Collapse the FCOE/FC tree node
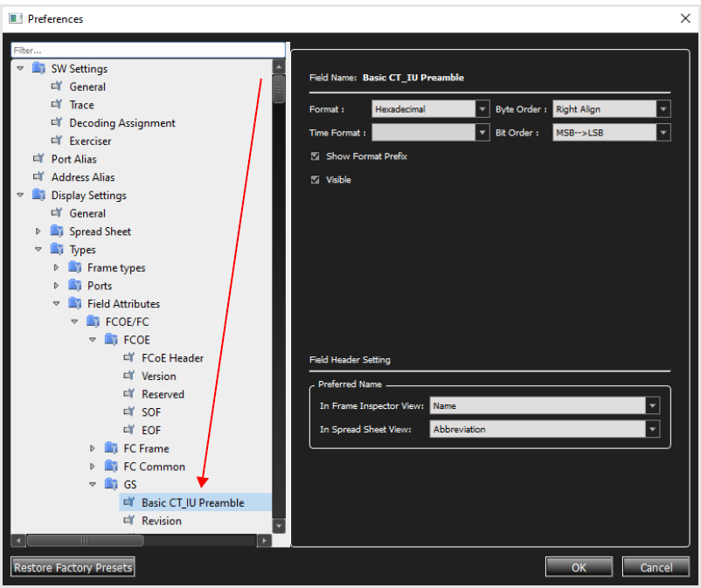 click(x=74, y=322)
